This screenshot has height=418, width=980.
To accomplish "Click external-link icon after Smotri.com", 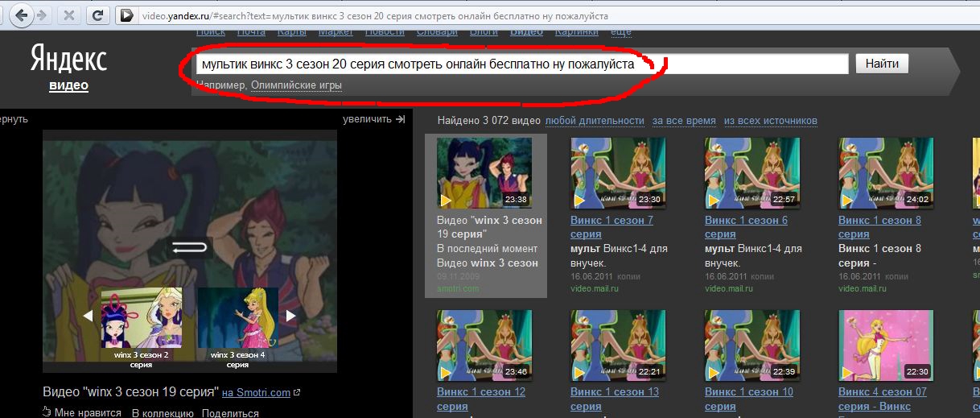I will tap(297, 393).
